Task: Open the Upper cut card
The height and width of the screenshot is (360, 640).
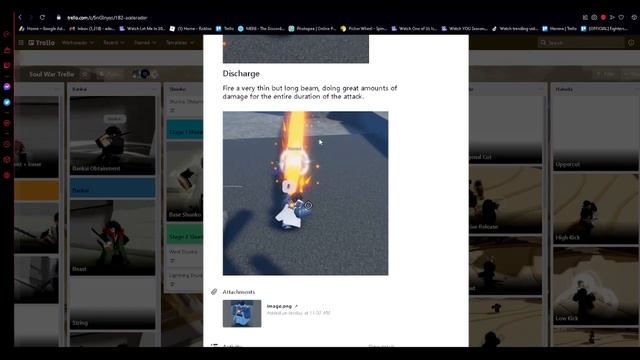Action: pyautogui.click(x=596, y=133)
